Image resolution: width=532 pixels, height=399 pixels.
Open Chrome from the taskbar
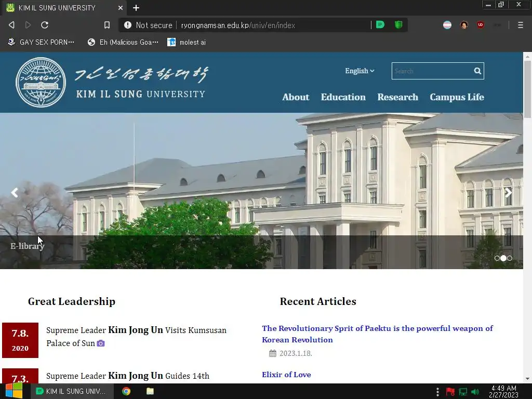[x=126, y=391]
